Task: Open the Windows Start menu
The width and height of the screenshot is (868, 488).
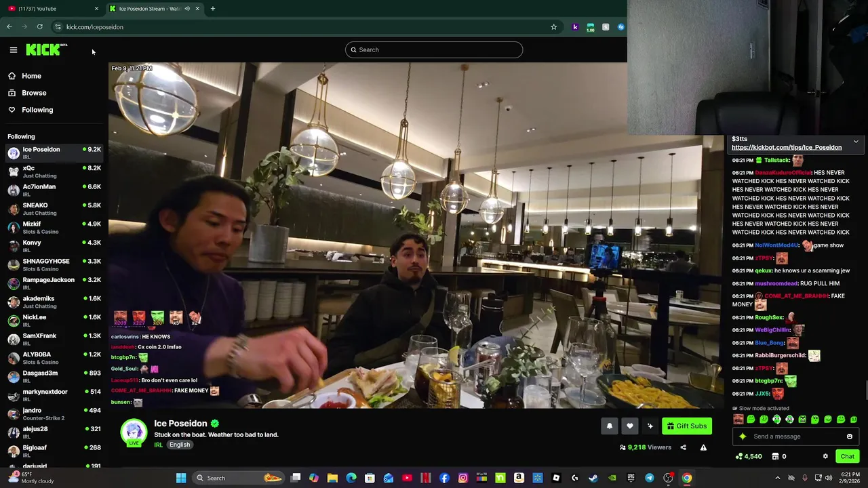Action: tap(181, 478)
